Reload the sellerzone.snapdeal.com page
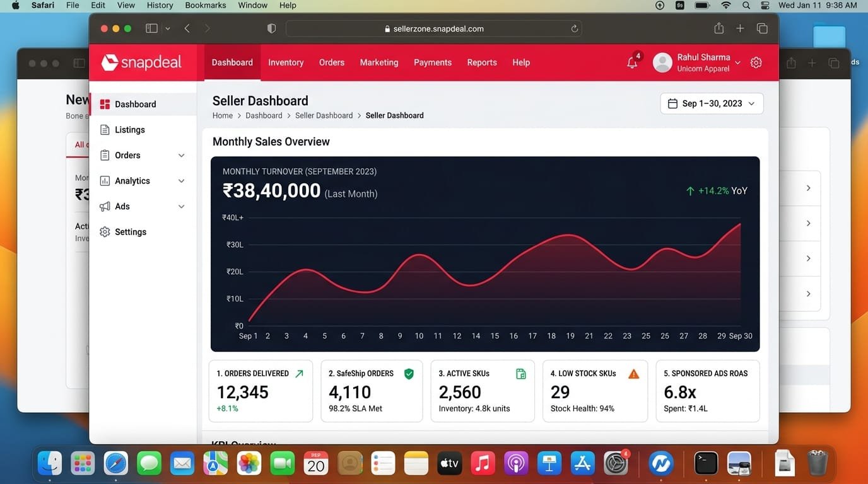The width and height of the screenshot is (868, 484). tap(574, 28)
